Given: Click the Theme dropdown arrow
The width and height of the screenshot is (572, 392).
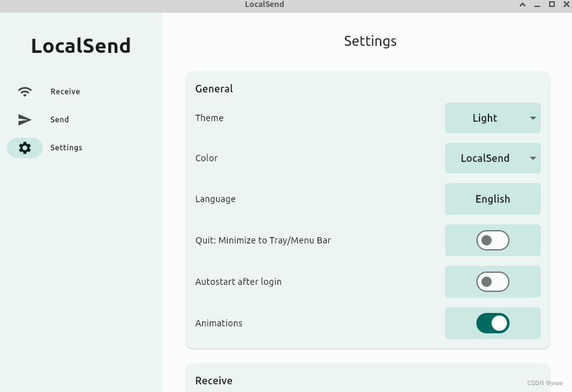Looking at the screenshot, I should [533, 118].
